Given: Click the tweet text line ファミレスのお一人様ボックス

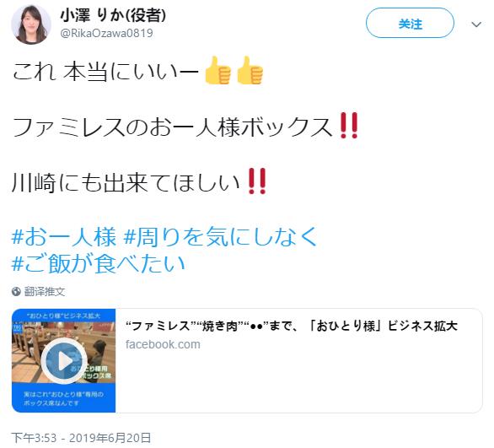Looking at the screenshot, I should coord(172,127).
